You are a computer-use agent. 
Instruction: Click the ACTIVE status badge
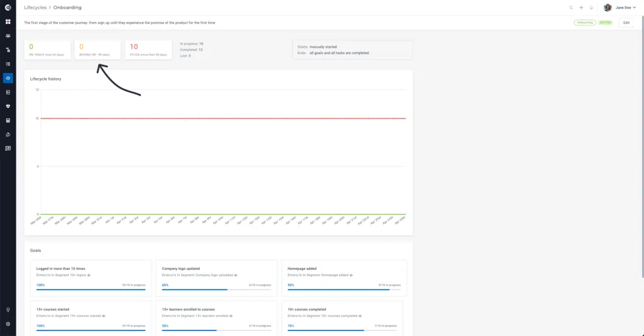(x=606, y=23)
